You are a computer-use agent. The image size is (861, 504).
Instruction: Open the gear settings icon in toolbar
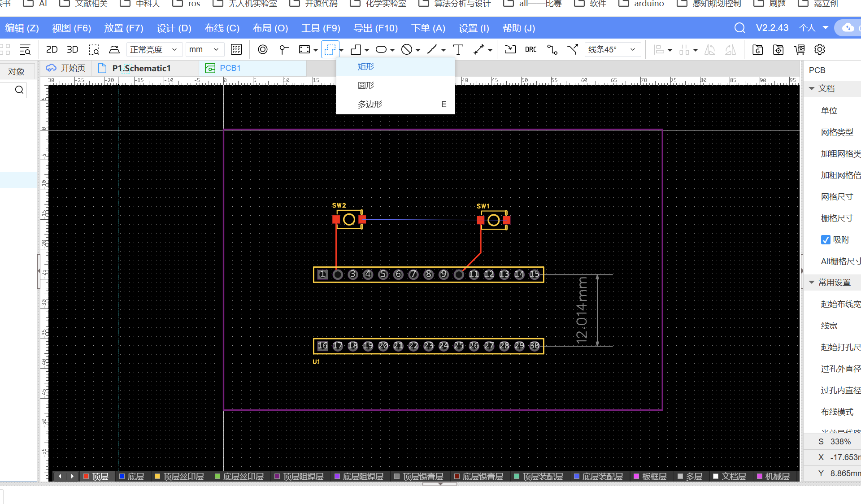point(820,49)
